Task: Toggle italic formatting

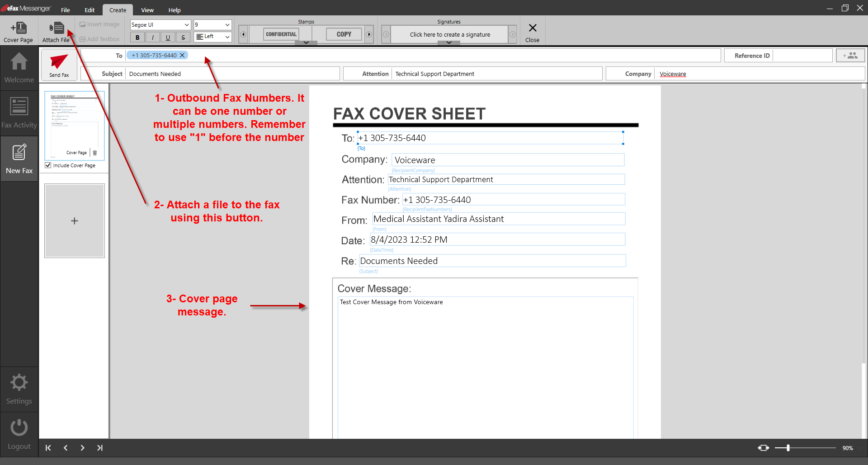Action: tap(153, 37)
